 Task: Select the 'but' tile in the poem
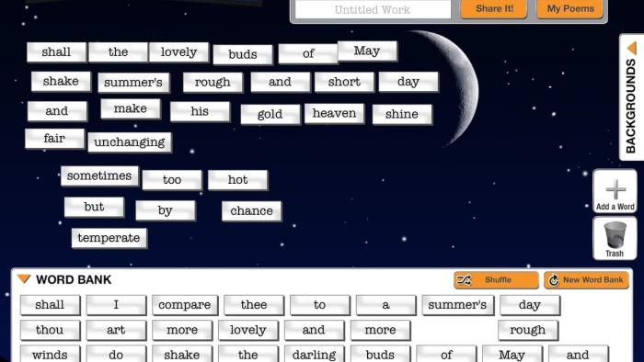click(94, 207)
